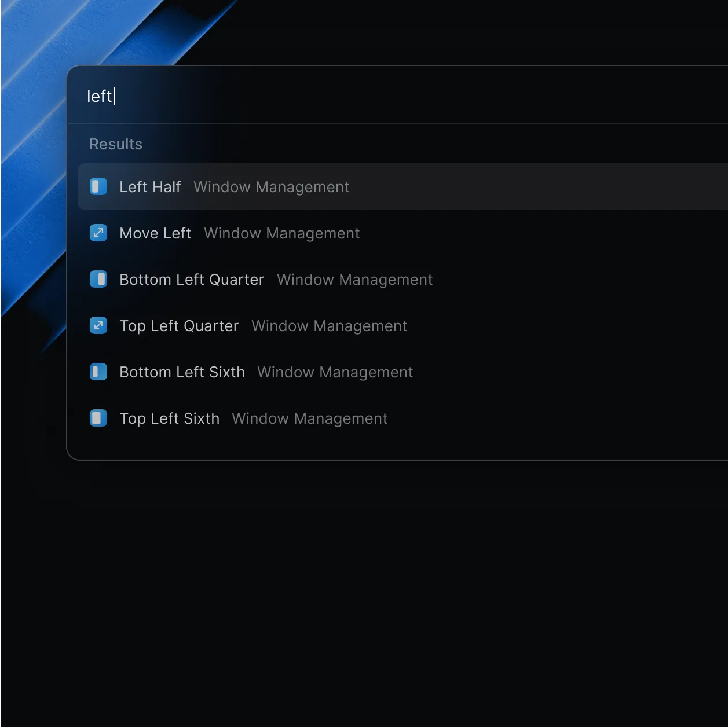Click the Top Left Sixth icon
The width and height of the screenshot is (728, 727).
(98, 418)
